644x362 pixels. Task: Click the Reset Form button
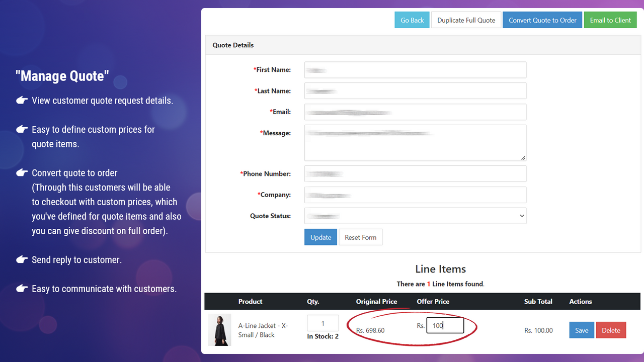(x=360, y=237)
